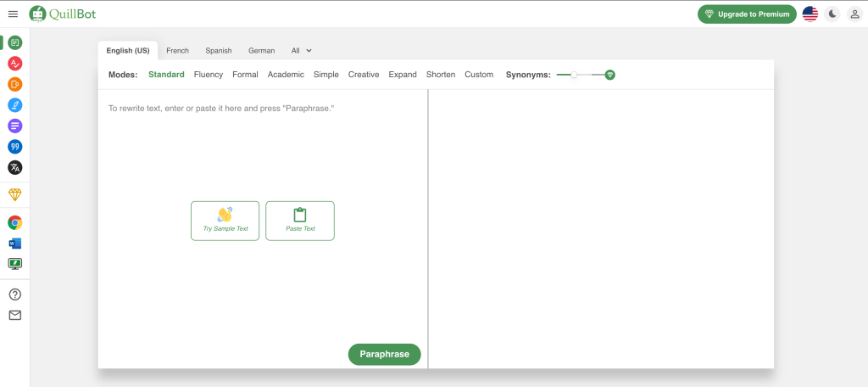Viewport: 868px width, 387px height.
Task: Click the yellow Premium diamond icon
Action: click(x=15, y=194)
